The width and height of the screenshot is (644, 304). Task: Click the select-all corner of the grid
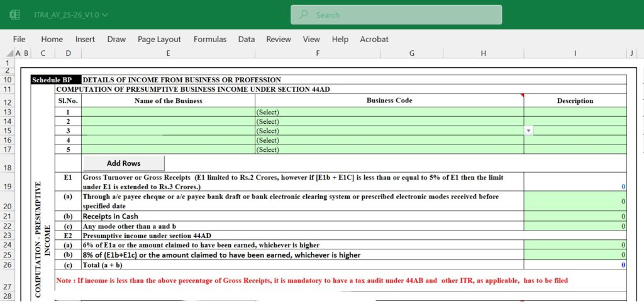pos(6,54)
